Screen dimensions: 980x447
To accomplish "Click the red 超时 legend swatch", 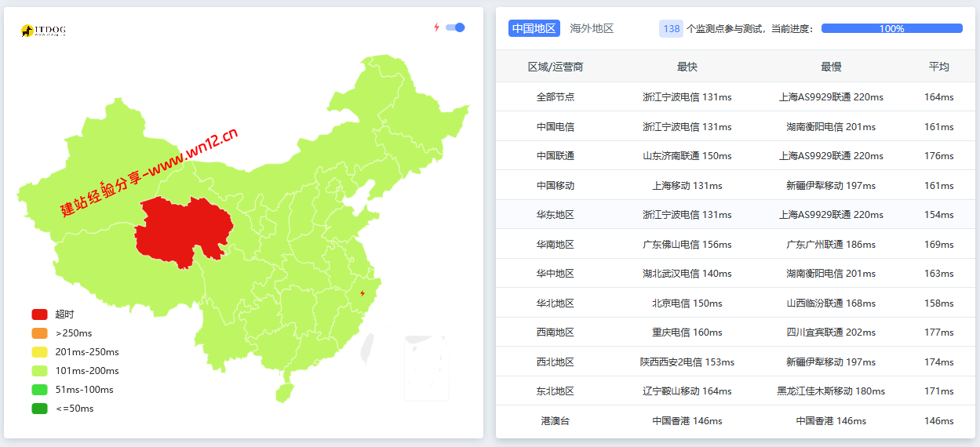I will click(39, 314).
